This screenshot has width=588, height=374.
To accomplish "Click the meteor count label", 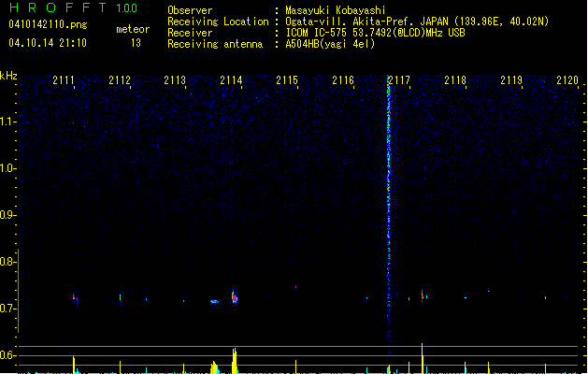I will pyautogui.click(x=133, y=29).
